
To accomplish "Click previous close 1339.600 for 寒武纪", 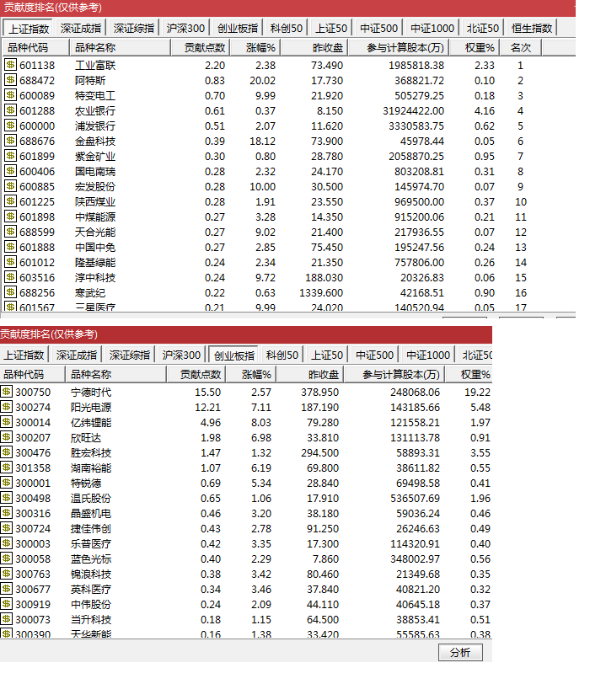I will 320,293.
